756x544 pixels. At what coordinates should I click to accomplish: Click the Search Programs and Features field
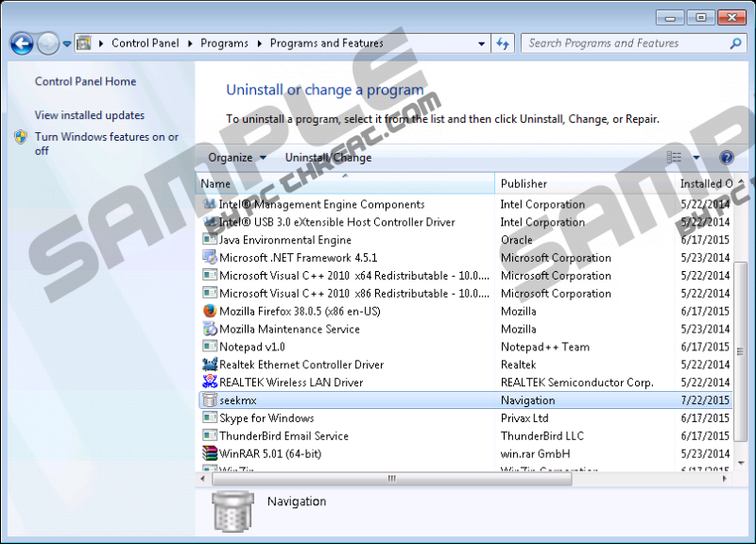pos(624,43)
